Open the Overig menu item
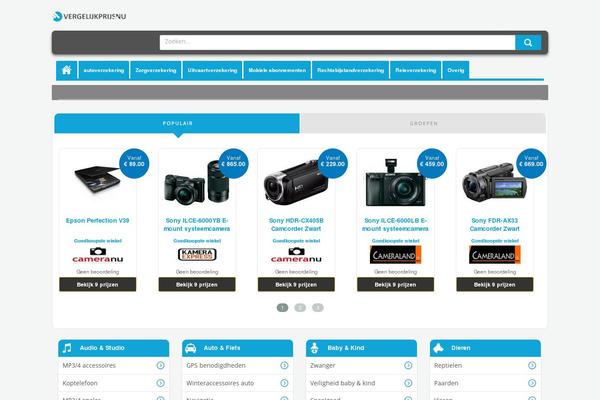The height and width of the screenshot is (400, 600). [x=456, y=70]
